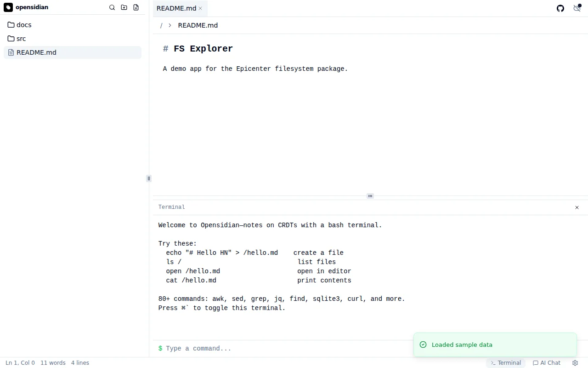
Task: Click root slash in breadcrumb
Action: [x=161, y=25]
